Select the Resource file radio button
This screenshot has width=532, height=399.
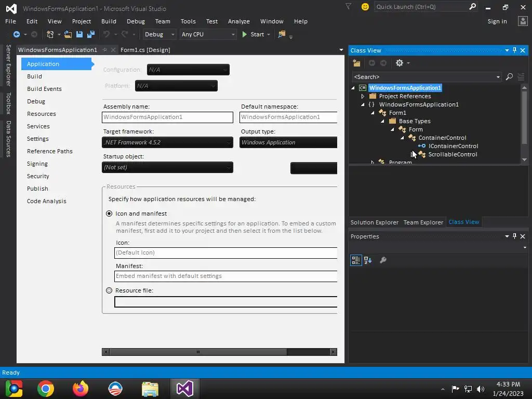(109, 290)
